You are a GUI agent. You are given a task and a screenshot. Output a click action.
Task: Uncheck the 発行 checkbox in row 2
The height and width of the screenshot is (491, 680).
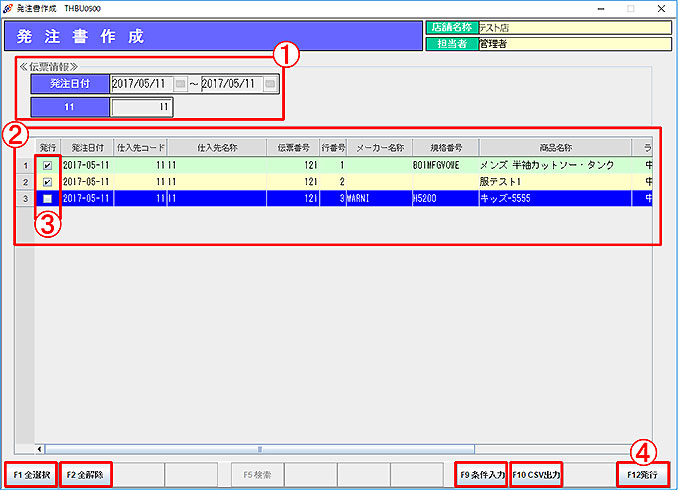47,182
